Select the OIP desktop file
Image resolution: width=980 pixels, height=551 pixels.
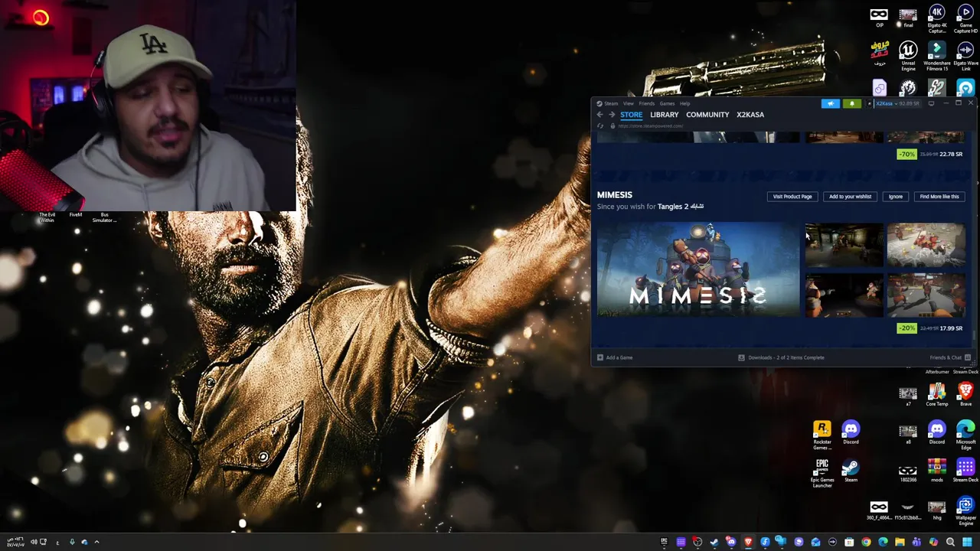(x=879, y=17)
